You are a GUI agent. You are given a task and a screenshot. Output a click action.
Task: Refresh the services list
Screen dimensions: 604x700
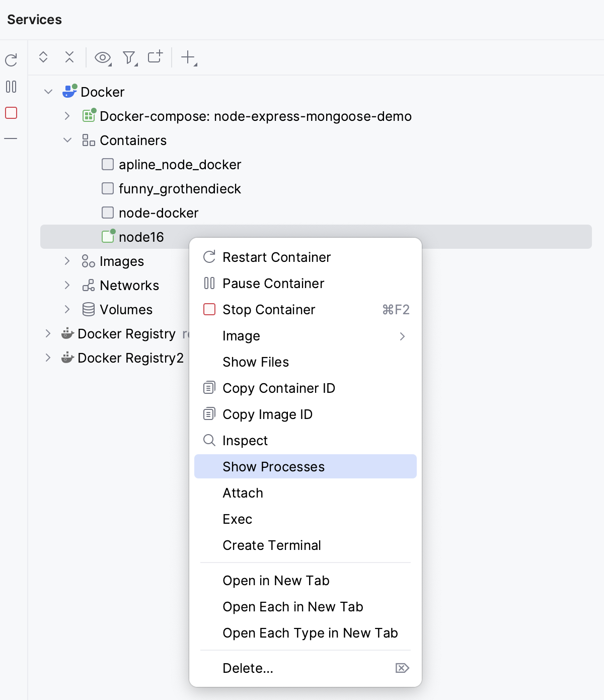11,59
